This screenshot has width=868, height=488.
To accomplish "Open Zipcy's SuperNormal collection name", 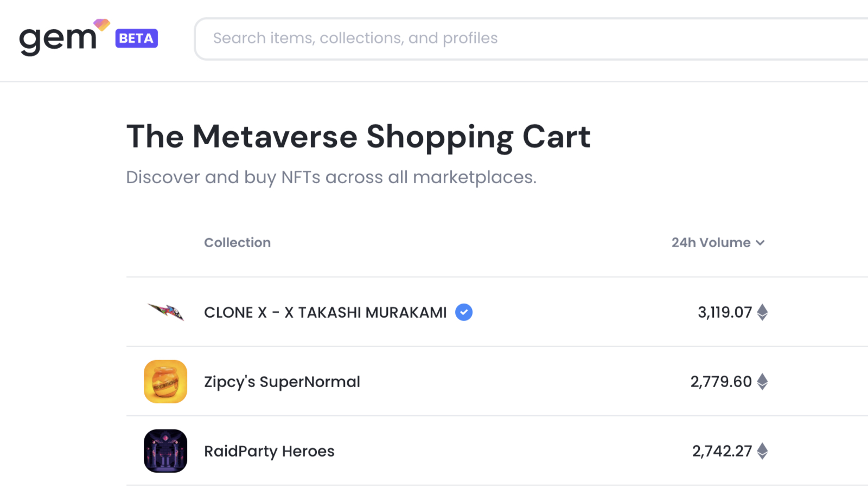I will 282,382.
